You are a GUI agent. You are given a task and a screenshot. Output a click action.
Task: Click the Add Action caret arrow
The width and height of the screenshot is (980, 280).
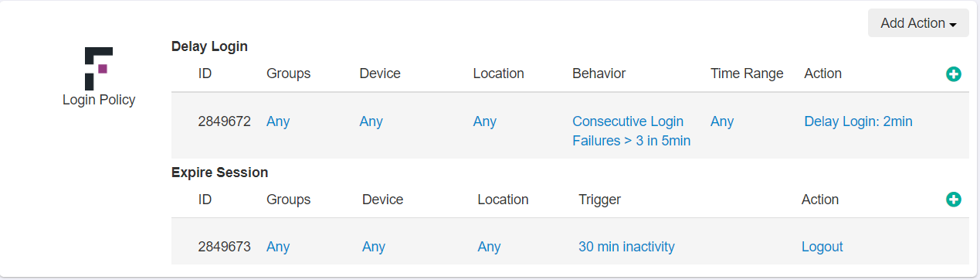(953, 25)
